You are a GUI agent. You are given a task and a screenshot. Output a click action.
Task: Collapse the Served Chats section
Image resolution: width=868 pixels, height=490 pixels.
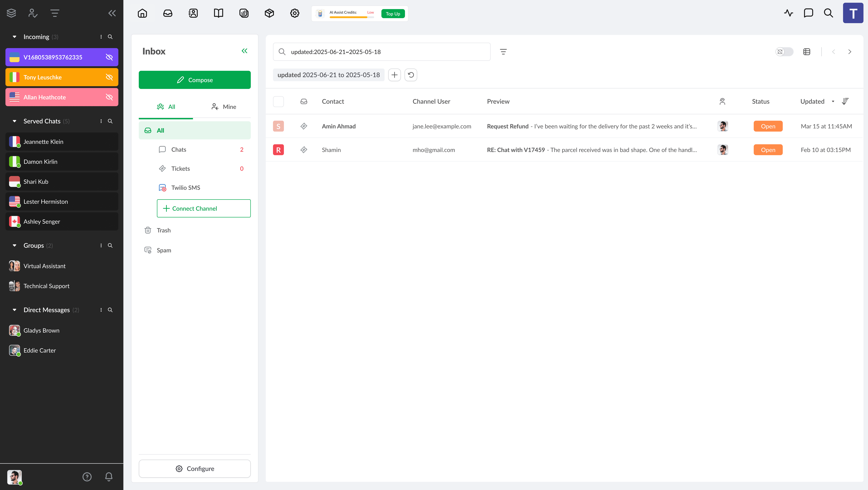[15, 121]
